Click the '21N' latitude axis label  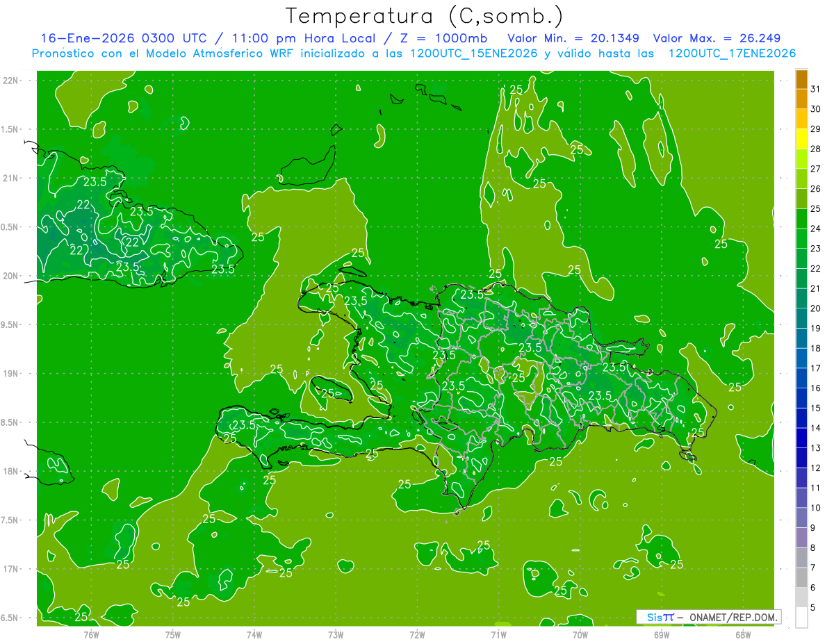(x=10, y=178)
